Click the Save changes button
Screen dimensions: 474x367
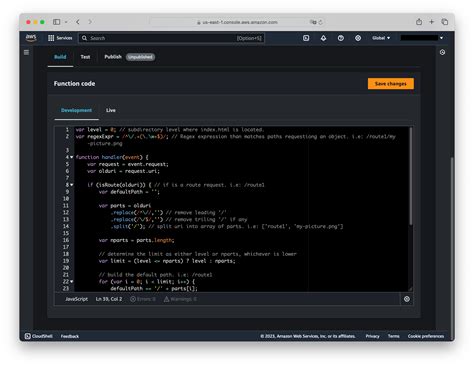pos(391,84)
